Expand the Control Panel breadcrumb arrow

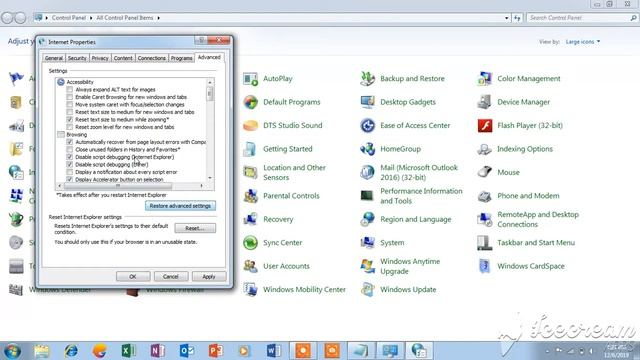click(91, 18)
